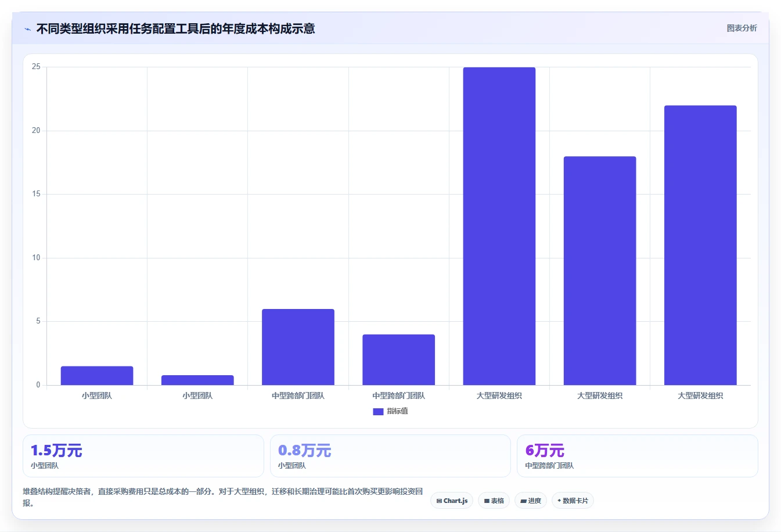Click the chart title 不同类型组织采用任务配置工具后的年度成本构成示意
The image size is (781, 532).
click(x=176, y=28)
